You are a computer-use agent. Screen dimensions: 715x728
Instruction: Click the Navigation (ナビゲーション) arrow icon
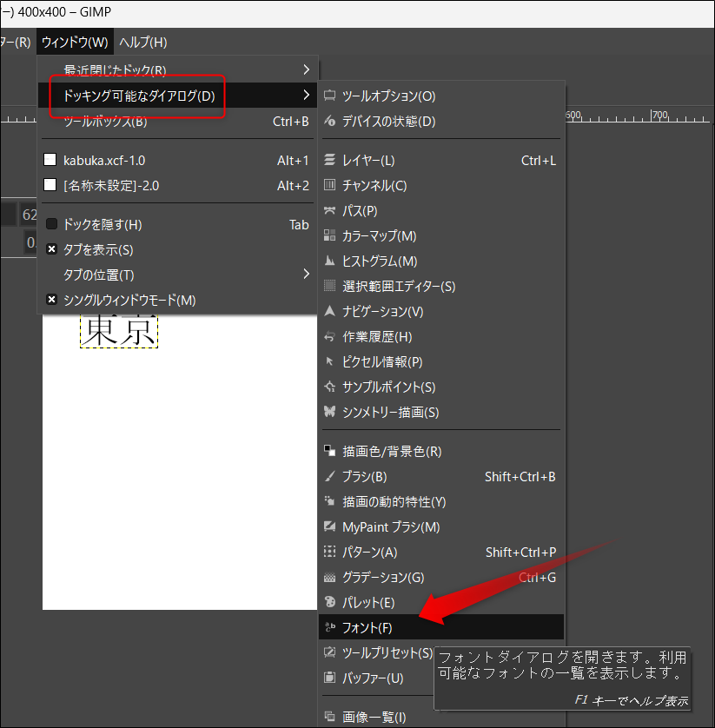tap(329, 311)
